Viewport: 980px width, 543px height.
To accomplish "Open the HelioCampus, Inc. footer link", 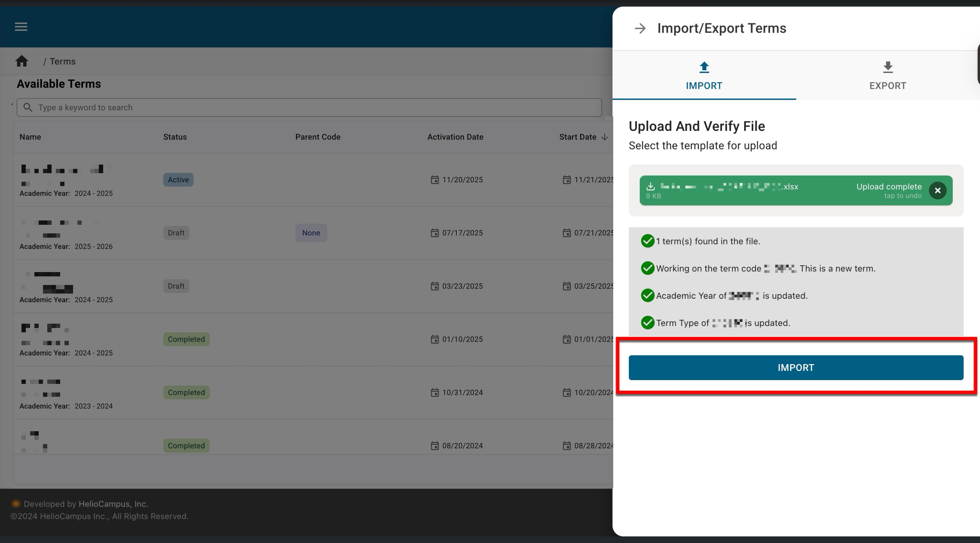I will click(x=113, y=504).
